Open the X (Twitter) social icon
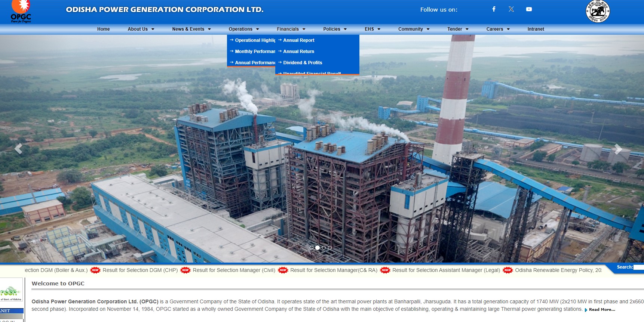644x322 pixels. (511, 9)
